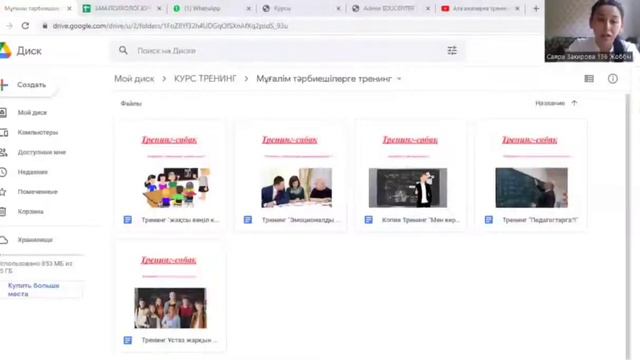
Task: Click Купить больше места link
Action: (x=33, y=289)
